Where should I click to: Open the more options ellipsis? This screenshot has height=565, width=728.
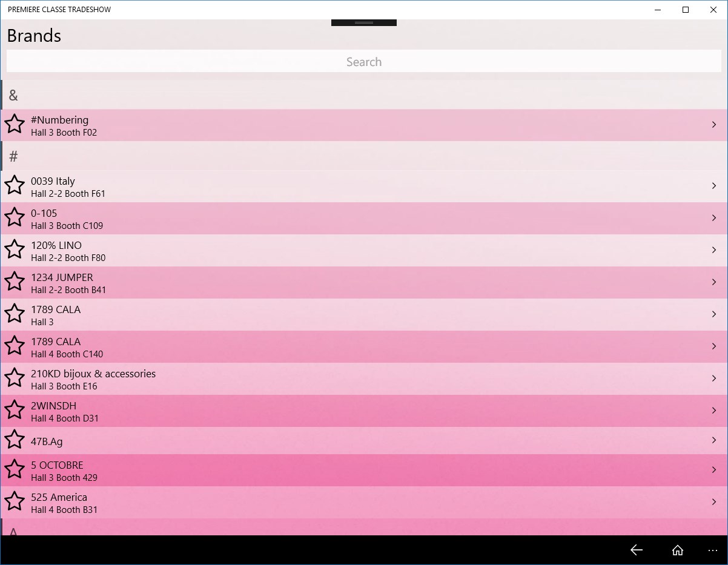click(x=712, y=550)
